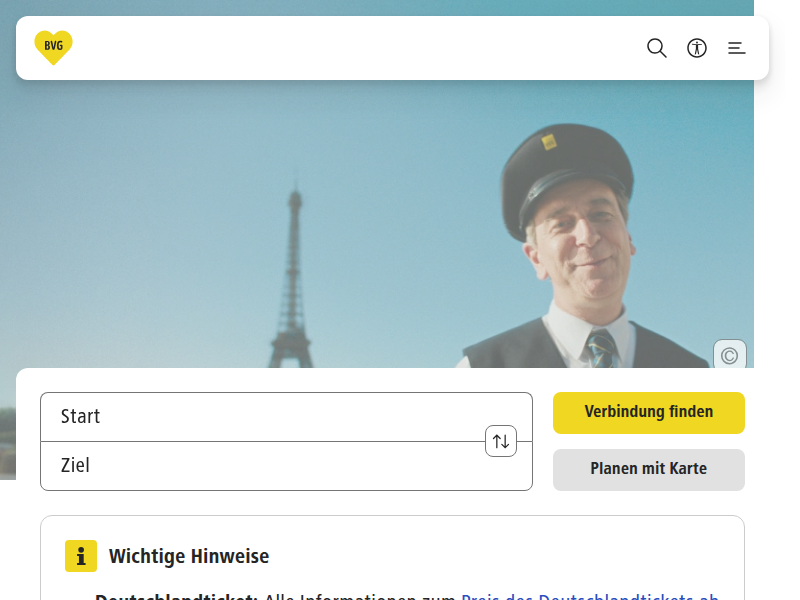800x600 pixels.
Task: Click the Wichtige Hinweise heading
Action: [x=189, y=556]
